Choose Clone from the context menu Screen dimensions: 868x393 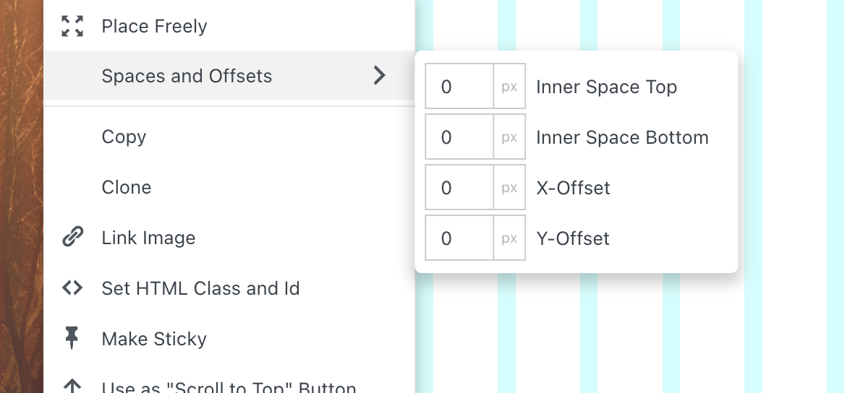click(x=127, y=187)
